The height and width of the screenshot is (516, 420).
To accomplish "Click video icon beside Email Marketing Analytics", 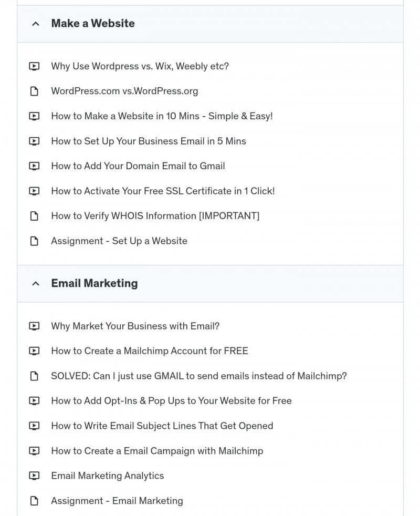I will [x=34, y=476].
